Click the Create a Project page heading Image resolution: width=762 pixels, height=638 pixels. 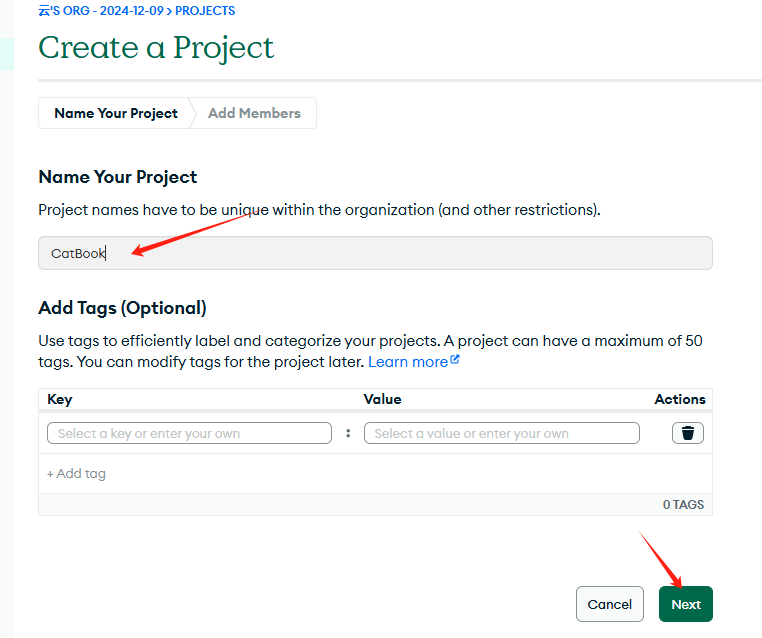156,48
